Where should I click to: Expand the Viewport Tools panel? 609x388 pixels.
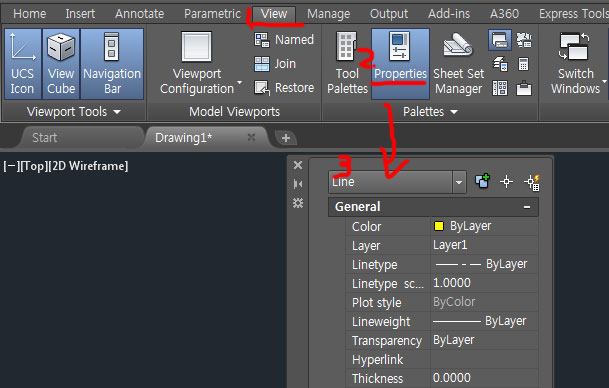click(74, 112)
